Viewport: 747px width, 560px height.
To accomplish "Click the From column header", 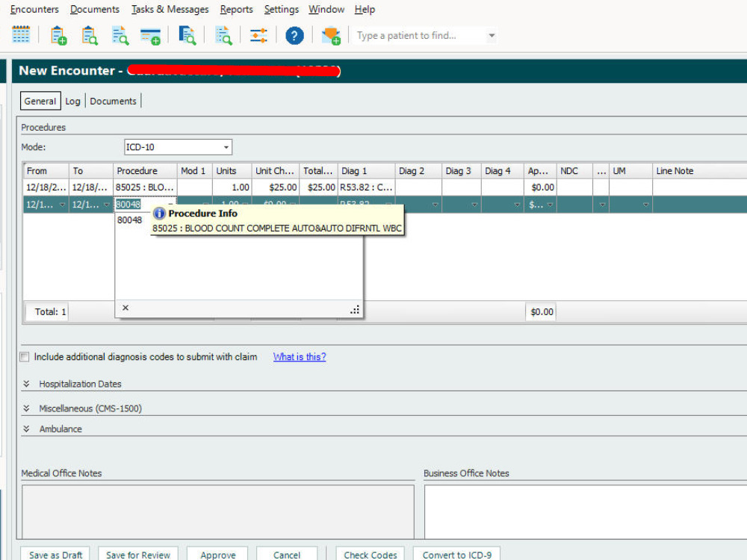I will [x=46, y=170].
